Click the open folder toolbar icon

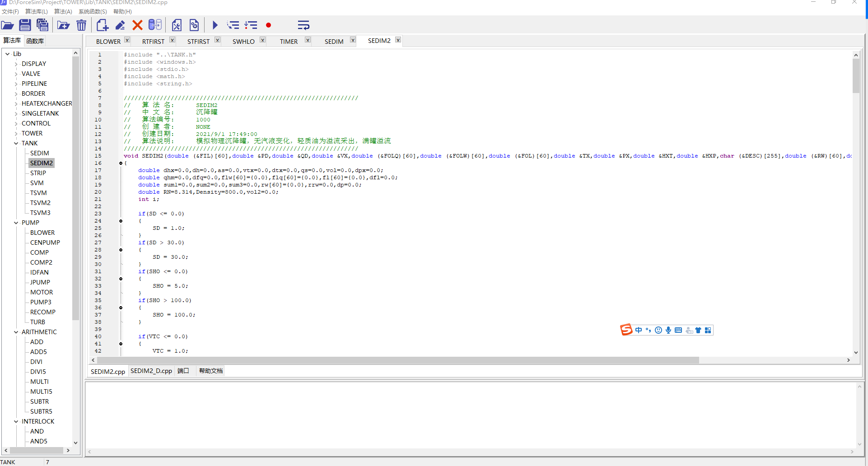(x=8, y=25)
